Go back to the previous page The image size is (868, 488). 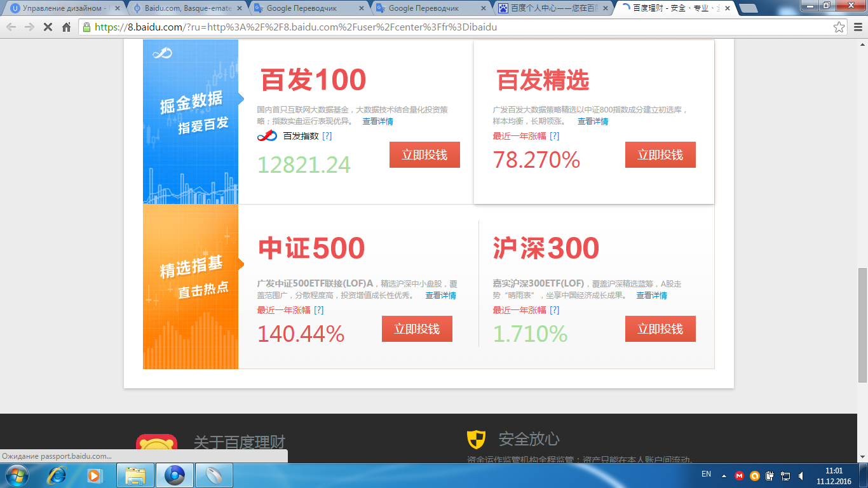click(11, 27)
